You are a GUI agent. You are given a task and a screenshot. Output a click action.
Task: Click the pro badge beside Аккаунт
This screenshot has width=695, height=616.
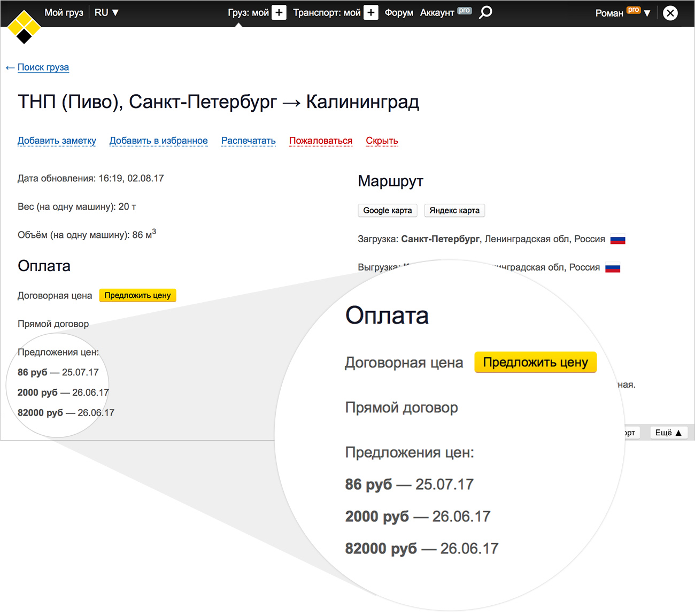coord(465,10)
